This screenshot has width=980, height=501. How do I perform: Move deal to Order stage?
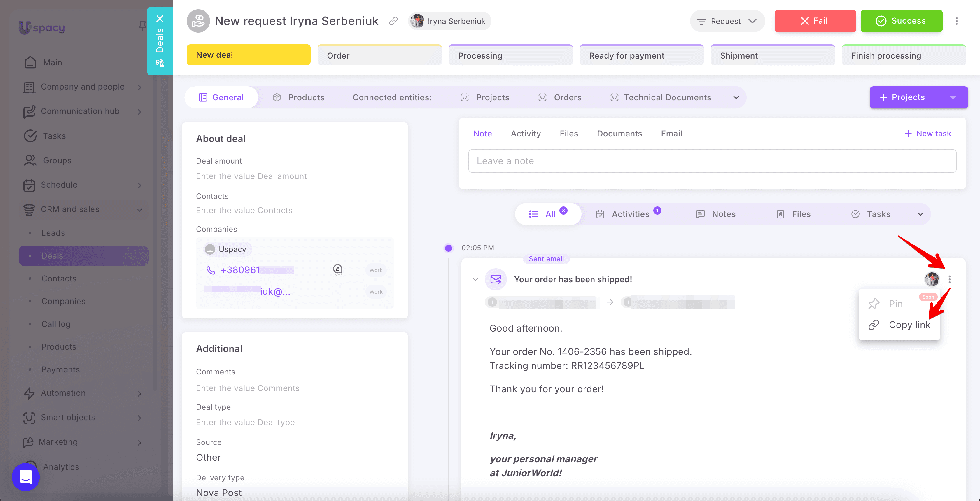pyautogui.click(x=379, y=55)
